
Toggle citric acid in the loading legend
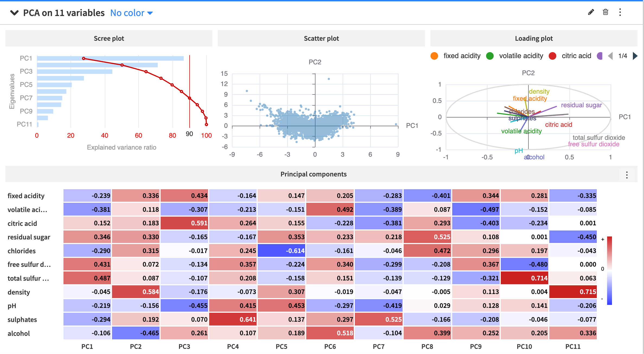pyautogui.click(x=576, y=56)
